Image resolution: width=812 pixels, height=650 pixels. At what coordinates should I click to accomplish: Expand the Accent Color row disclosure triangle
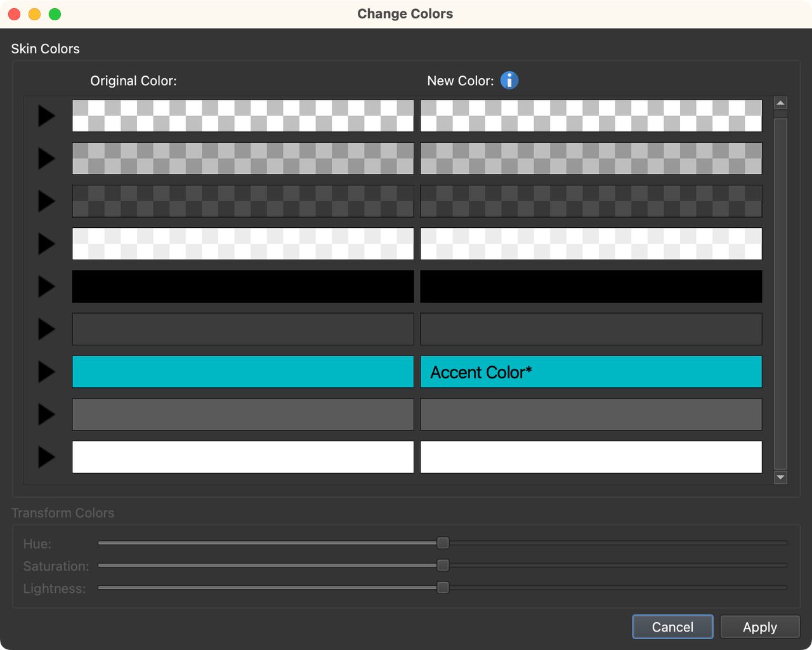pos(46,372)
